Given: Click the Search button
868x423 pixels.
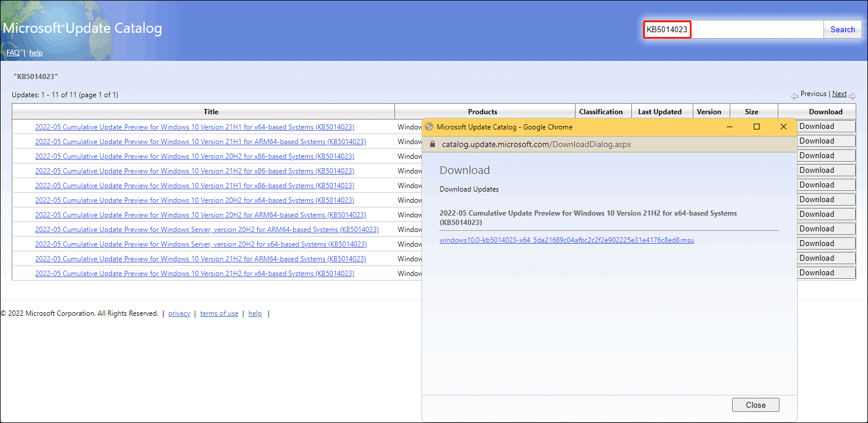Looking at the screenshot, I should pyautogui.click(x=843, y=29).
